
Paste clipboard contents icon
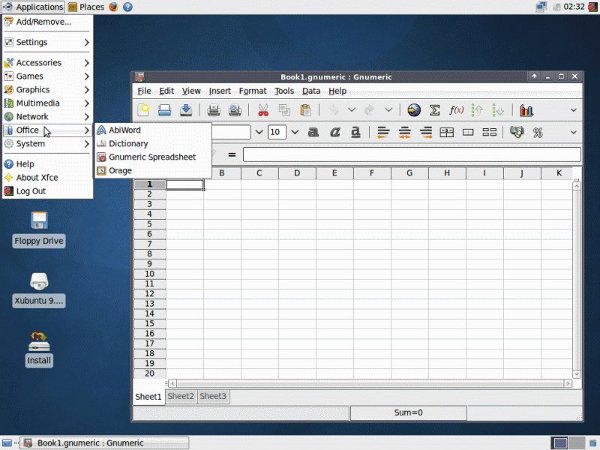[x=305, y=110]
